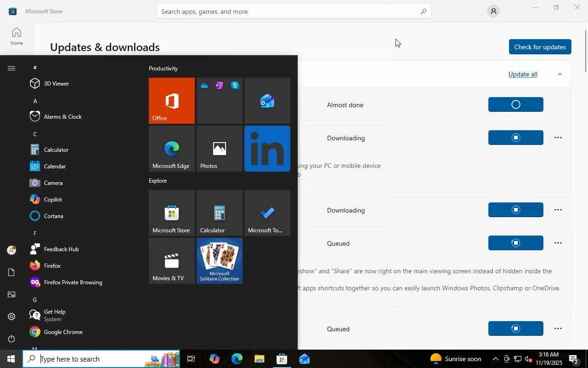Click the search magnifier in Store search bar
Viewport: 588px width, 368px height.
(423, 11)
